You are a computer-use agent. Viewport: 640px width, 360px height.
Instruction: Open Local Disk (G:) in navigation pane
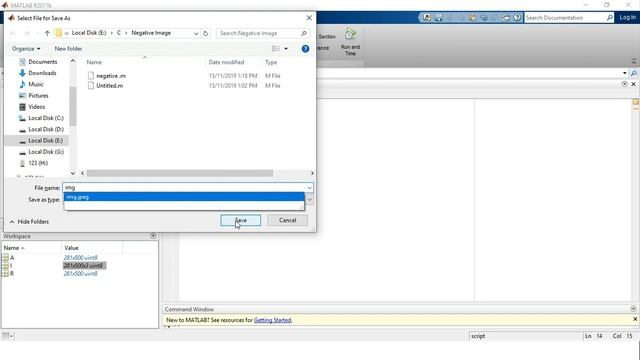(46, 152)
